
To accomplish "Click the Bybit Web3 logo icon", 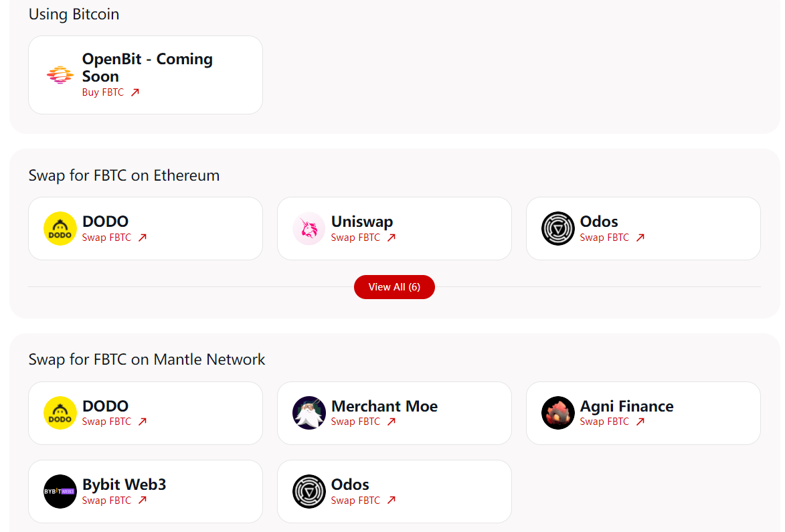I will (60, 491).
